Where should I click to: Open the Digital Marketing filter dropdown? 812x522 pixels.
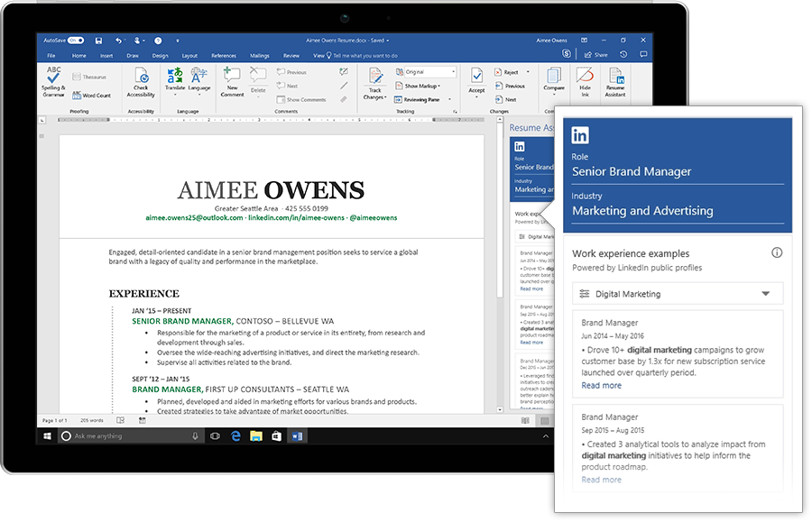click(x=678, y=294)
